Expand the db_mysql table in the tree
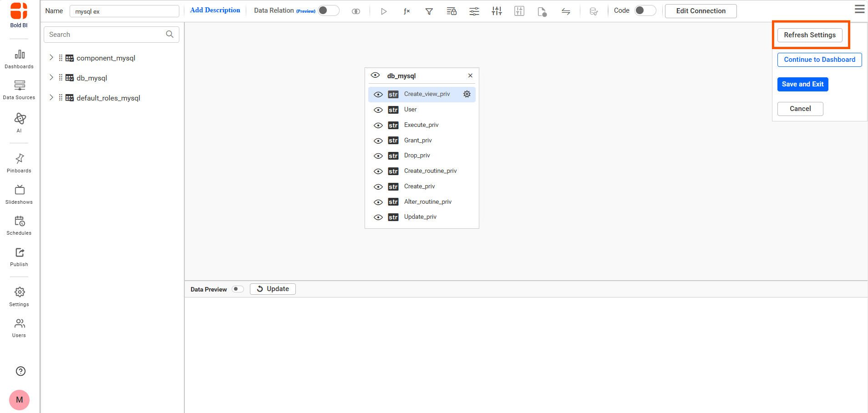Viewport: 868px width, 413px height. click(x=51, y=78)
